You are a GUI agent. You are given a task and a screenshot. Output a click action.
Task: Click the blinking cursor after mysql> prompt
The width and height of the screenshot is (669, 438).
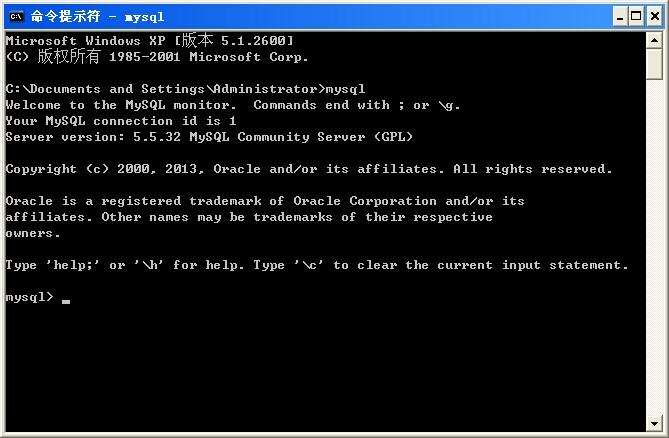(66, 299)
